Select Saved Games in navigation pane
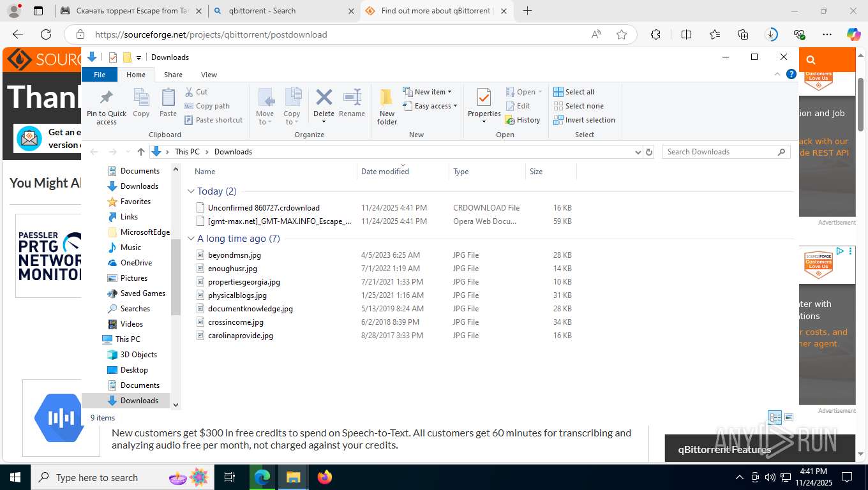868x490 pixels. pos(143,293)
